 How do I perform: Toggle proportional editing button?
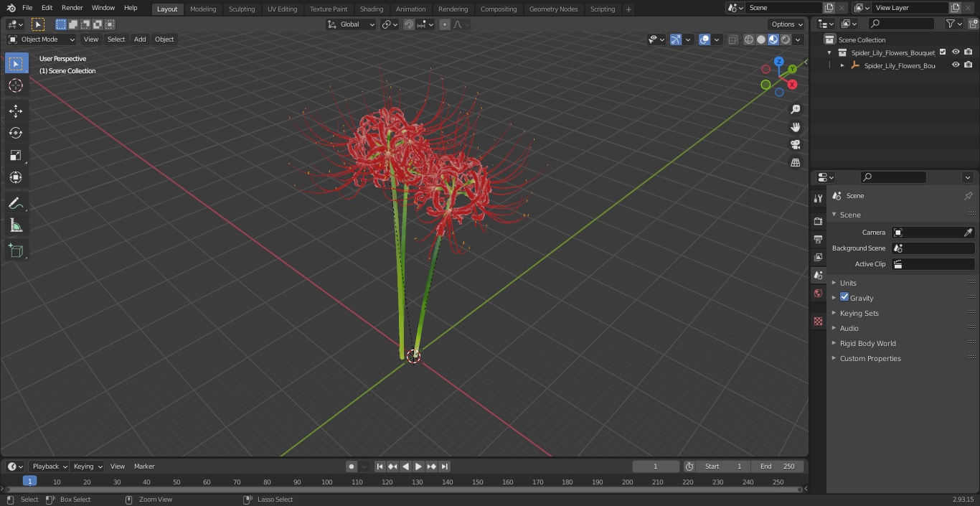[x=445, y=24]
